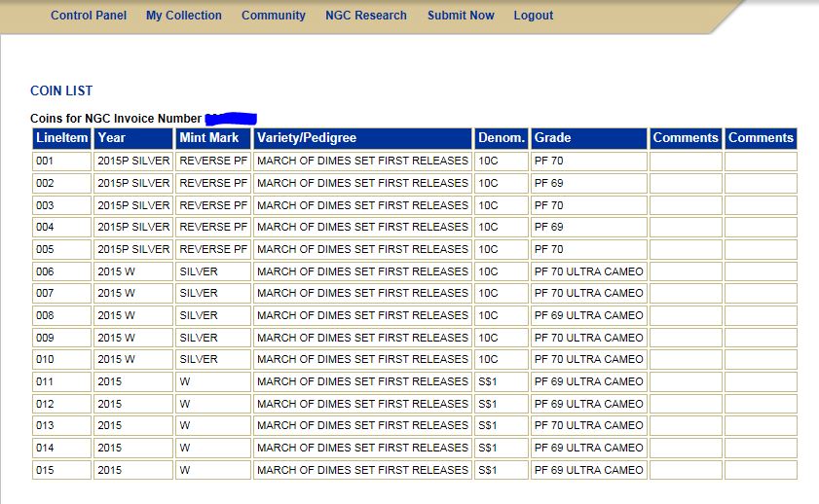The width and height of the screenshot is (819, 504).
Task: Select the line item 015 cell
Action: click(61, 470)
